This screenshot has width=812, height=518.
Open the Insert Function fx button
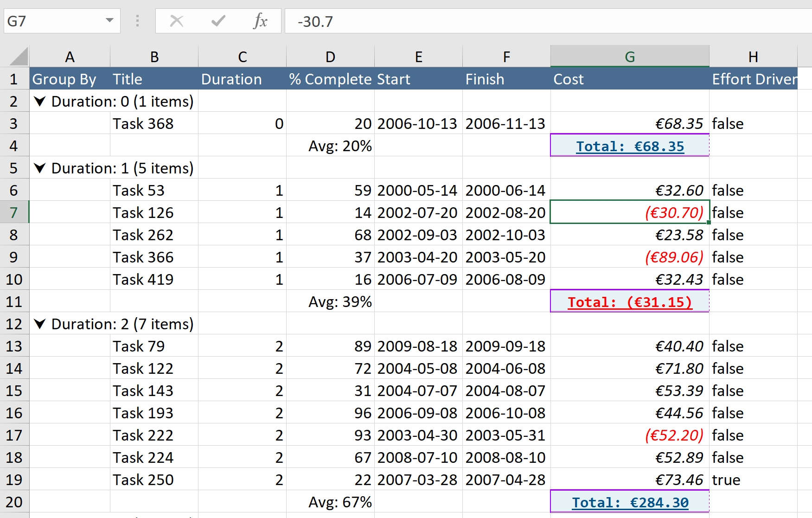click(x=260, y=21)
